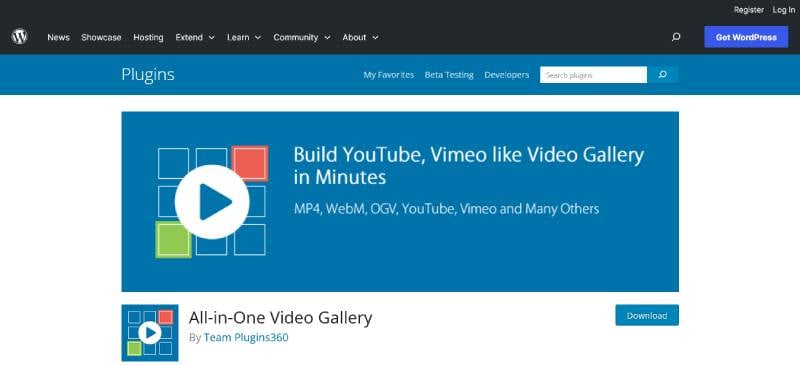This screenshot has height=365, width=800.
Task: Open the Hosting menu item
Action: (148, 37)
